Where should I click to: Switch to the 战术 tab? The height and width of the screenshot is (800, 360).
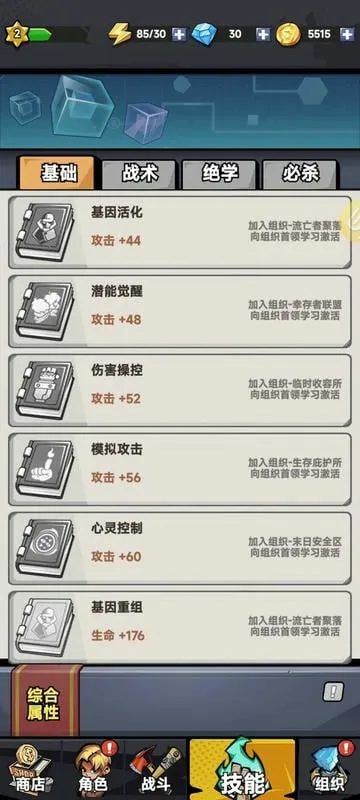click(139, 174)
